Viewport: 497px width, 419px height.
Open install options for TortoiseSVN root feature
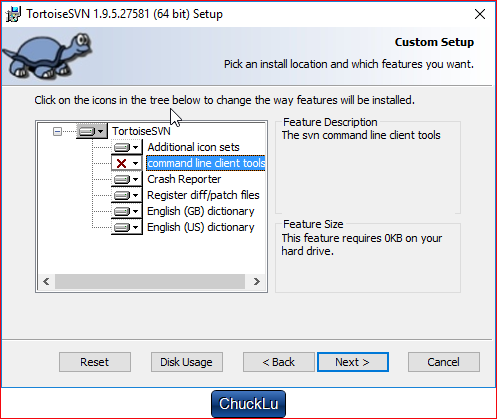[x=92, y=131]
